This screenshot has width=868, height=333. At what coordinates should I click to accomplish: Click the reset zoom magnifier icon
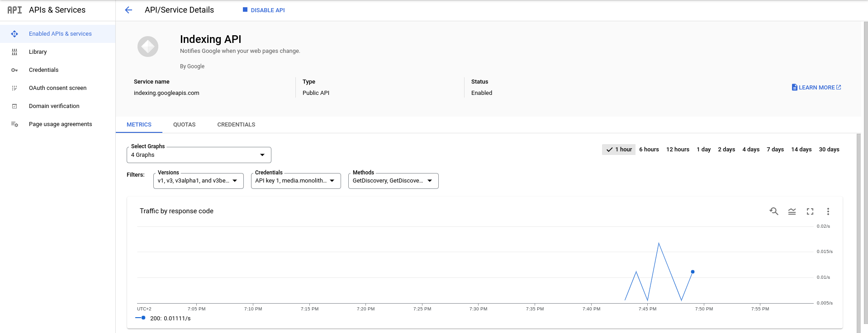tap(774, 211)
